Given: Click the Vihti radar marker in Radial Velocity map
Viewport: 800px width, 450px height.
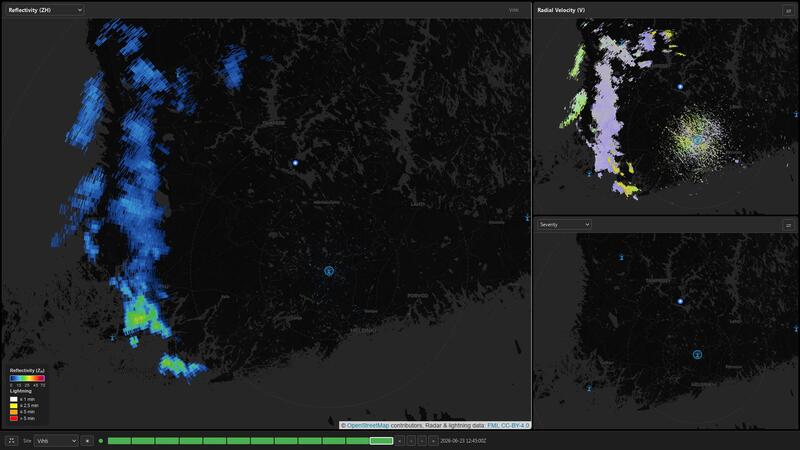Looking at the screenshot, I should point(697,140).
